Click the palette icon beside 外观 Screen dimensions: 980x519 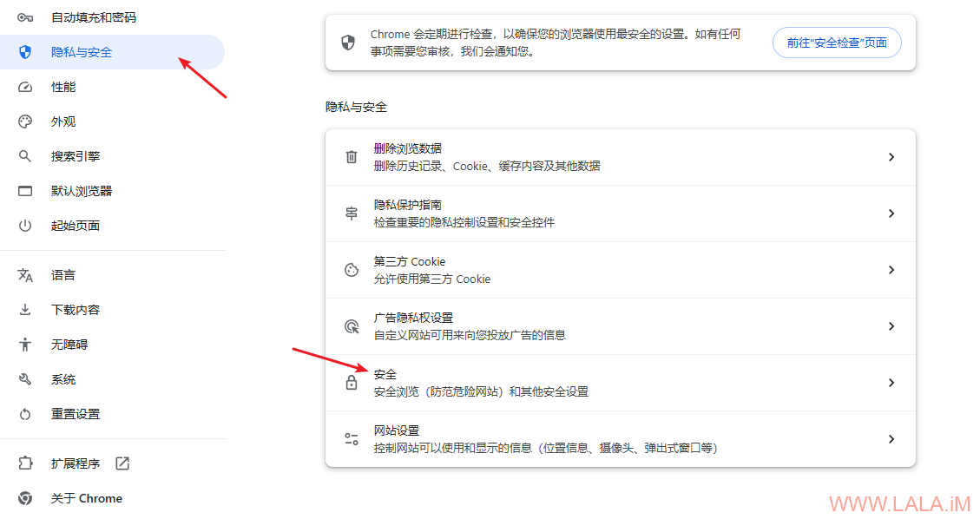(25, 122)
